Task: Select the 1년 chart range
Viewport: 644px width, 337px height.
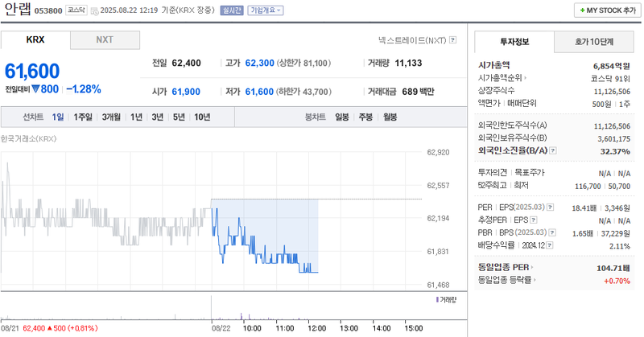Action: (136, 117)
